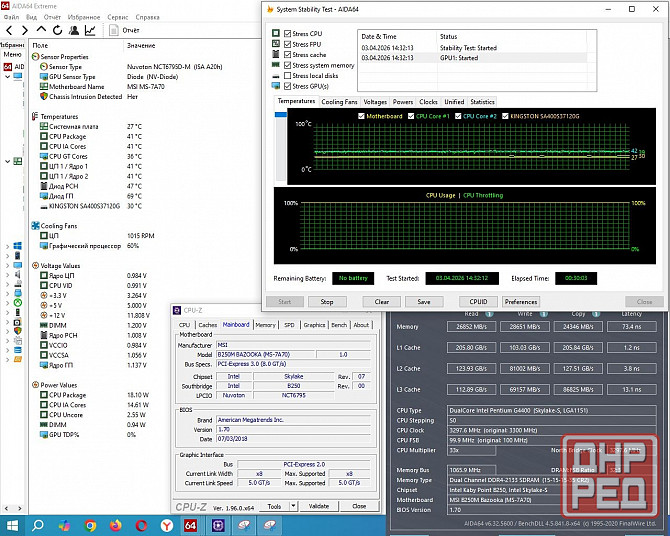
Task: Collapse the first expanded tree node in sidebar
Action: (6, 78)
